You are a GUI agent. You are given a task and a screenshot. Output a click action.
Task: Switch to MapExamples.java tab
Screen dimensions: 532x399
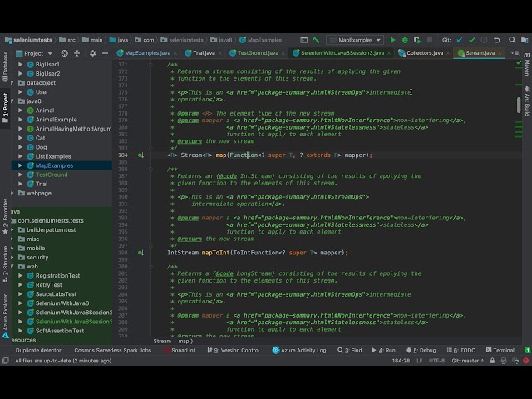pos(147,53)
